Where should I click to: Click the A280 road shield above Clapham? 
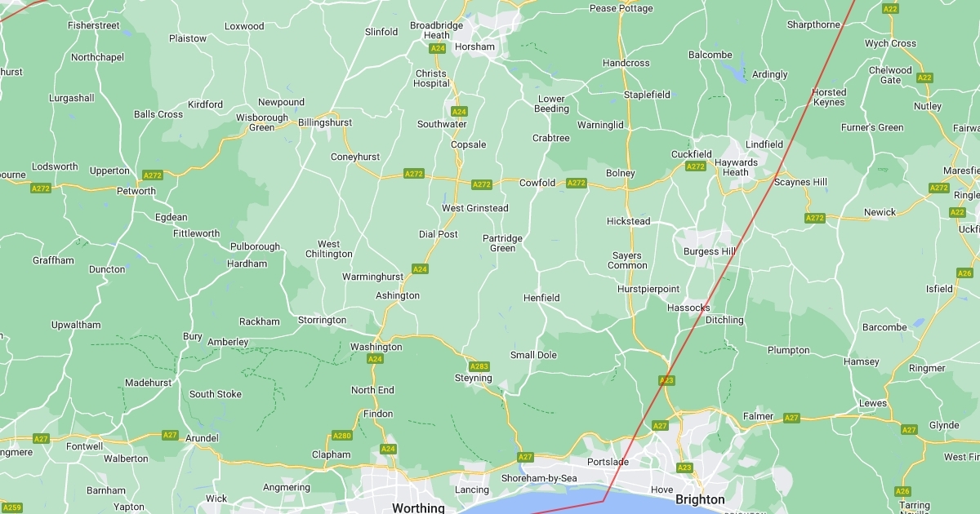(342, 436)
